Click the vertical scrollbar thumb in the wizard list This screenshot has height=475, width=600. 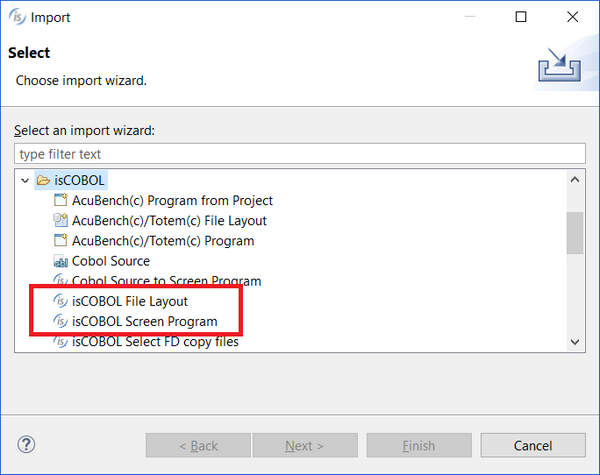coord(575,233)
